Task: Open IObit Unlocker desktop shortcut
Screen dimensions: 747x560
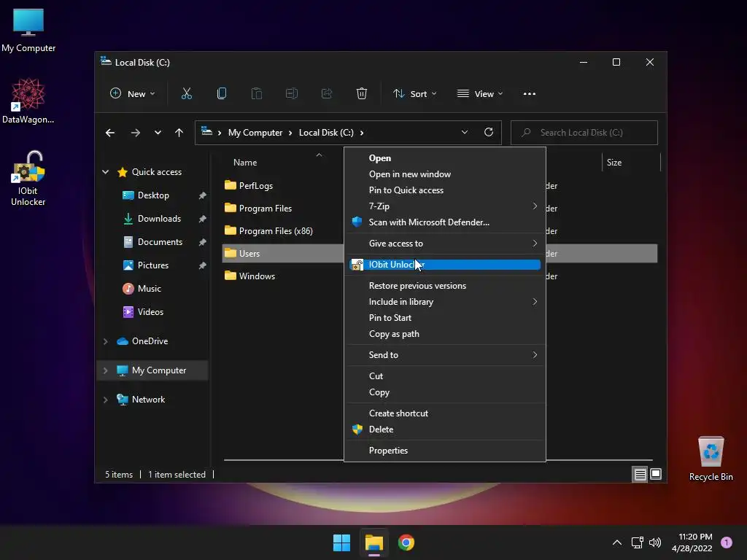Action: (x=28, y=179)
